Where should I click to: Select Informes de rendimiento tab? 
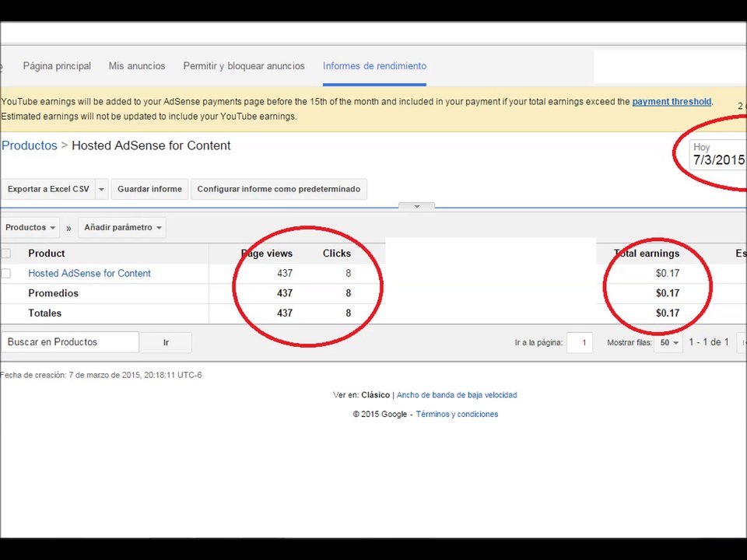(374, 65)
